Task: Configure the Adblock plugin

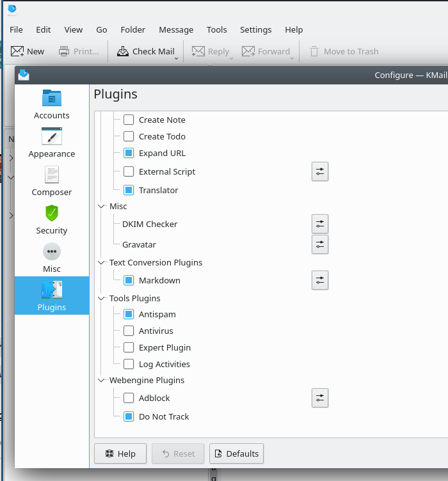Action: point(320,398)
